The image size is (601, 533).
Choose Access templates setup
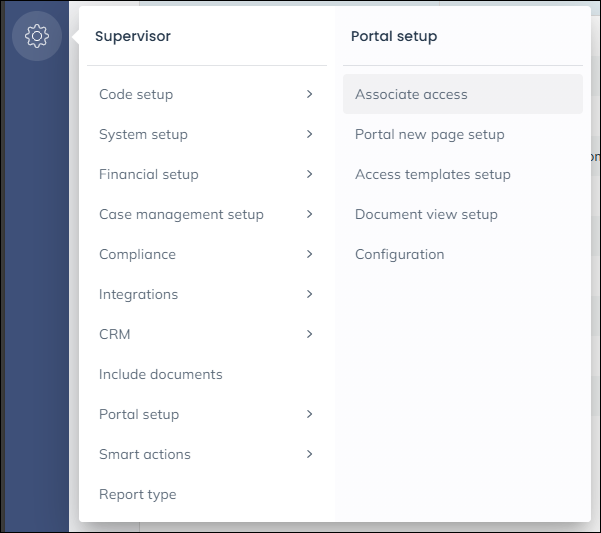tap(432, 174)
